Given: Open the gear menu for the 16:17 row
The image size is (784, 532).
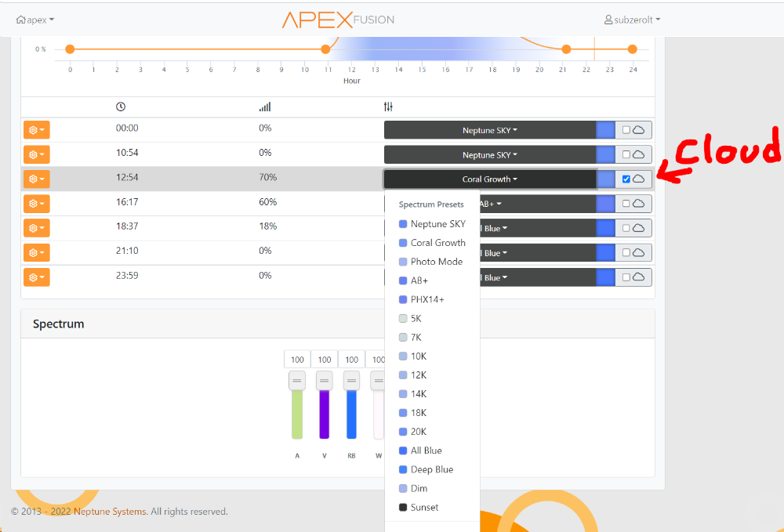Looking at the screenshot, I should point(37,203).
